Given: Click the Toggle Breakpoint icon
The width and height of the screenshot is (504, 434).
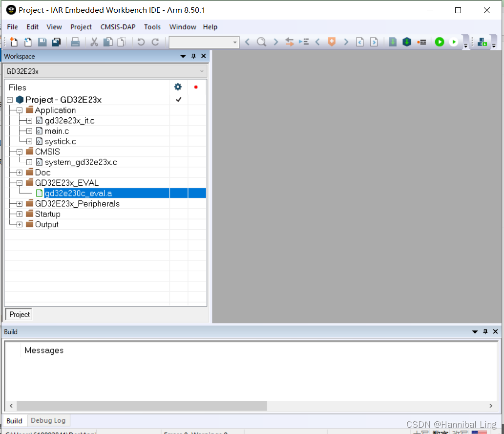Looking at the screenshot, I should 421,42.
